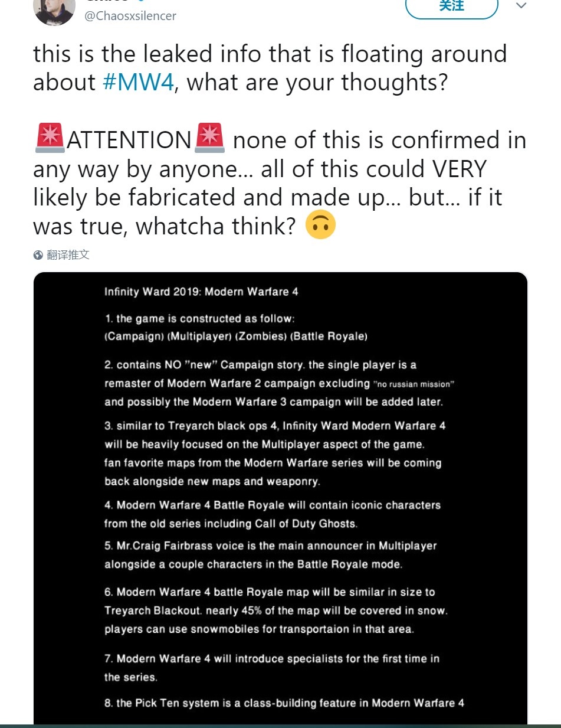Click the snowmobiles sentence in the leaked image
Viewport: 561px width, 728px height.
[x=259, y=629]
